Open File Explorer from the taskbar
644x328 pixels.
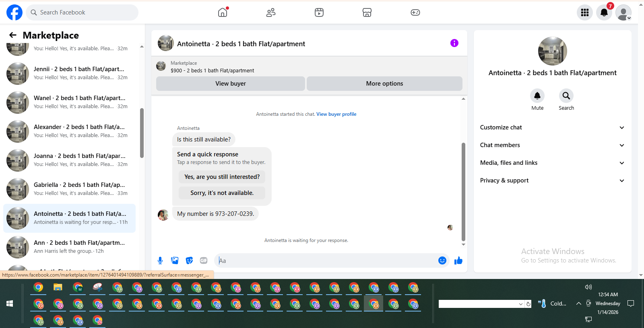(x=58, y=287)
